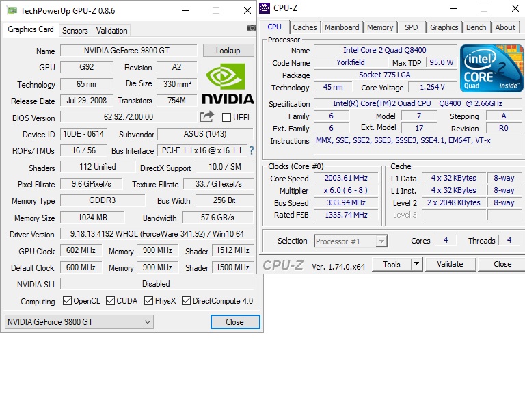Click the Validate button in CPU-Z

coord(450,264)
